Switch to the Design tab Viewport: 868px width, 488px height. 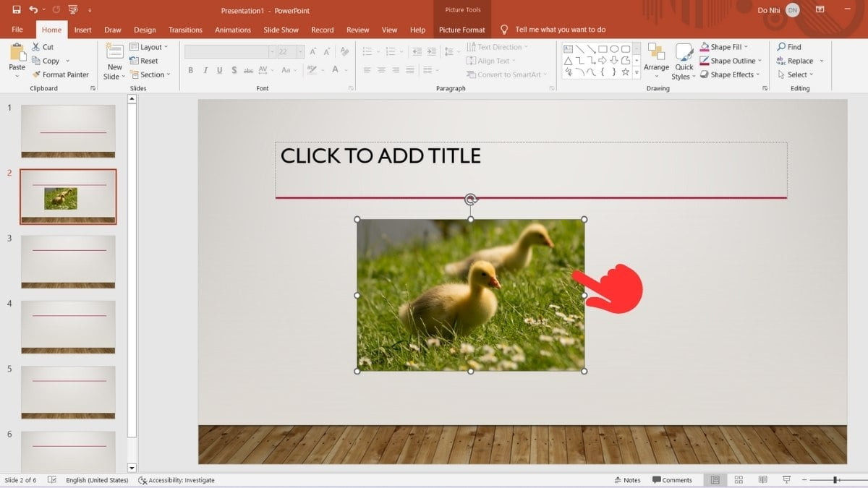145,30
